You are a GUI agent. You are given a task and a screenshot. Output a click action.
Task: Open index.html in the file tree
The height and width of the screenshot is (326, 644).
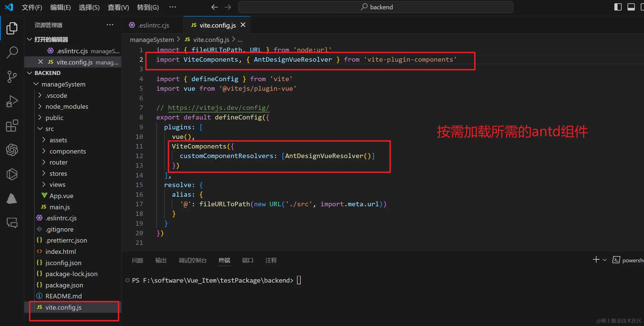coord(73,252)
